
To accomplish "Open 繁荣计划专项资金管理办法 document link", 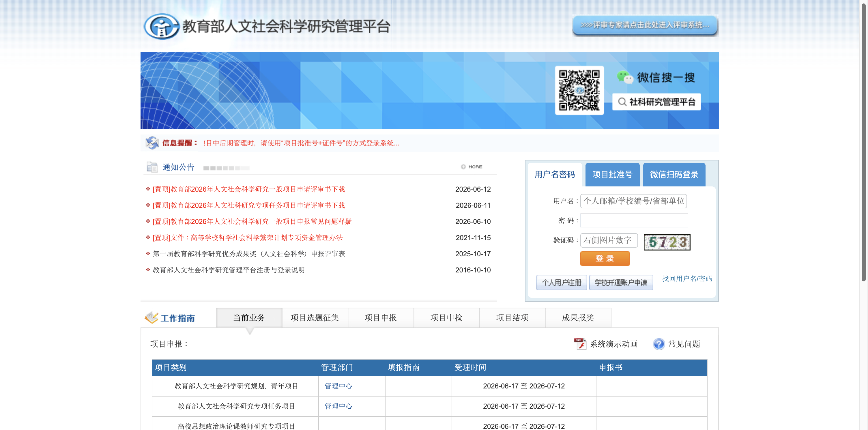I will point(248,238).
